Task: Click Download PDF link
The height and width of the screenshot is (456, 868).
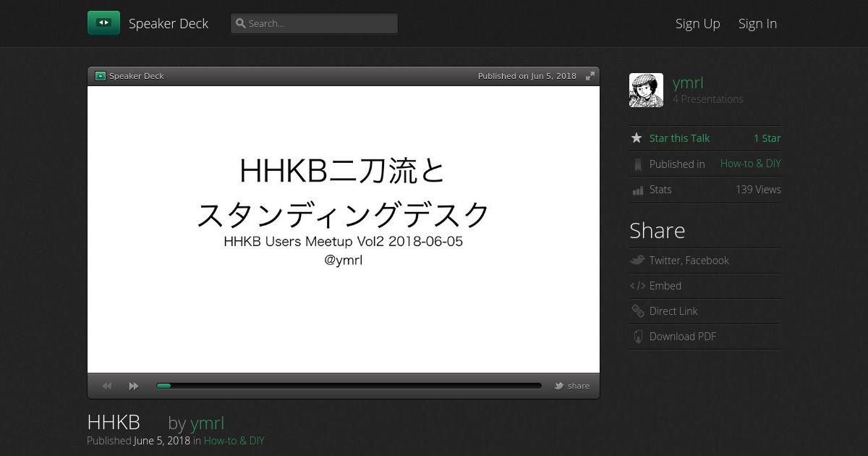Action: 682,337
